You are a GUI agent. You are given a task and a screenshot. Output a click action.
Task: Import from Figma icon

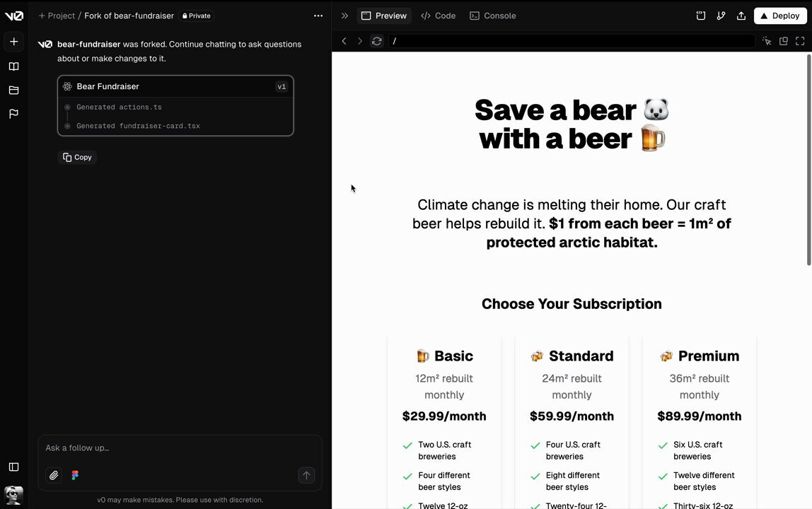[x=75, y=475]
